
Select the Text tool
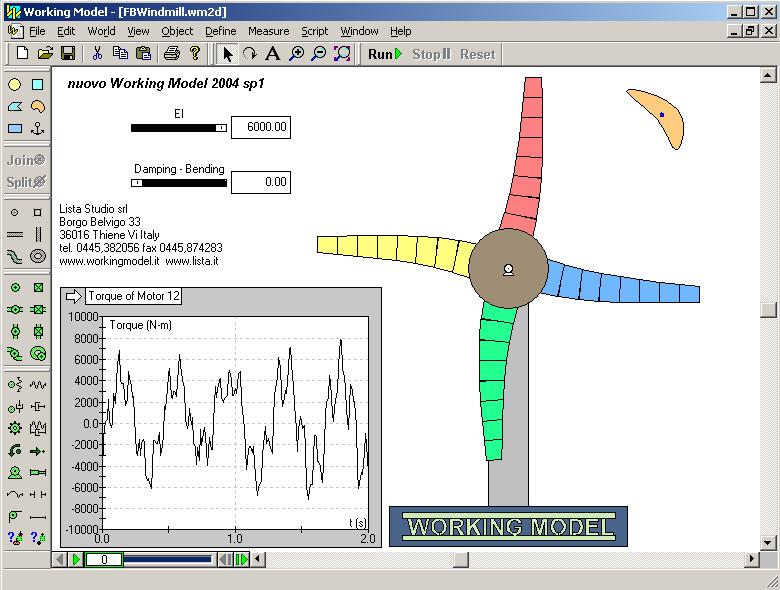(273, 54)
